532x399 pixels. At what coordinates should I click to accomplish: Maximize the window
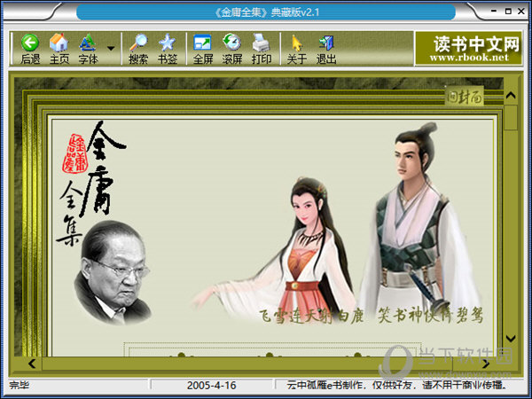pyautogui.click(x=508, y=12)
